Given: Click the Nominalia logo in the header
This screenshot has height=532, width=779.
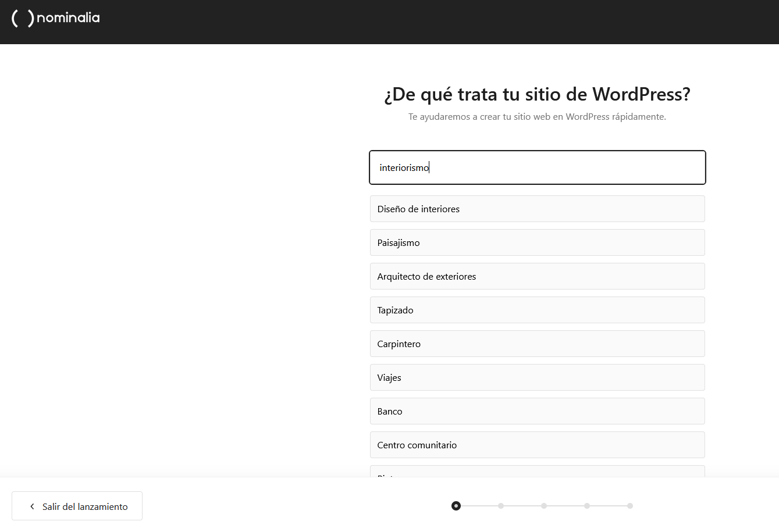Looking at the screenshot, I should 56,18.
